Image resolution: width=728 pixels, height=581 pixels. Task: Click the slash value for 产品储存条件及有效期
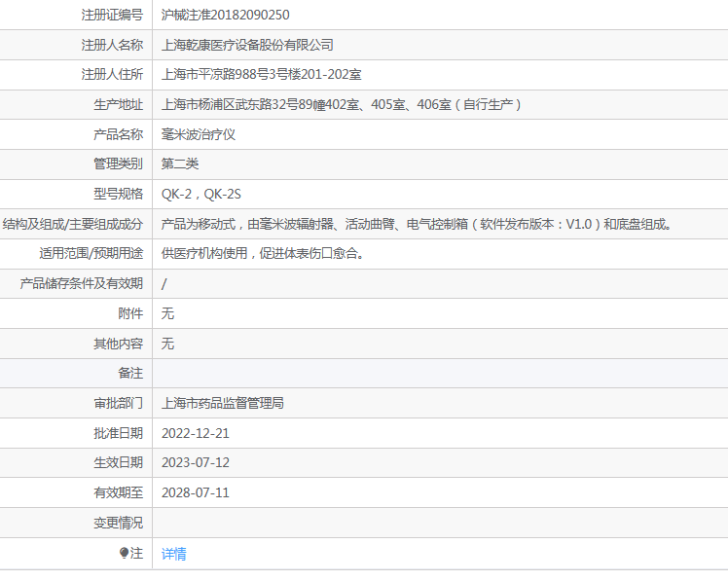pyautogui.click(x=164, y=284)
